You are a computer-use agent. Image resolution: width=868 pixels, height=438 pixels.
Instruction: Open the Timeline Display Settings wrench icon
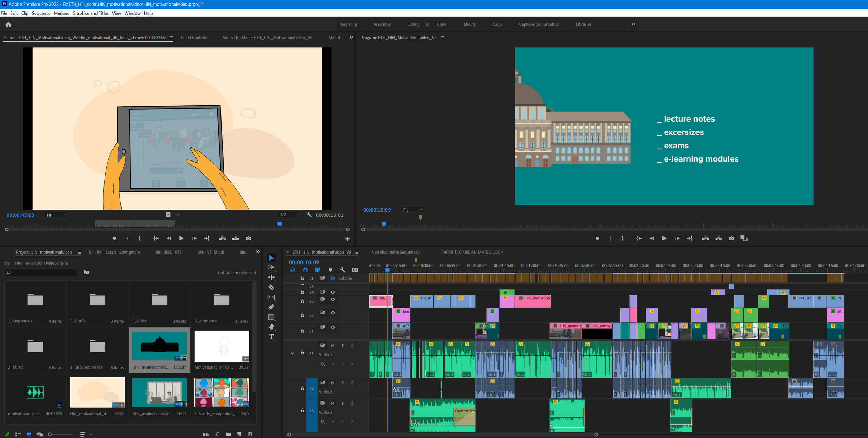point(343,270)
